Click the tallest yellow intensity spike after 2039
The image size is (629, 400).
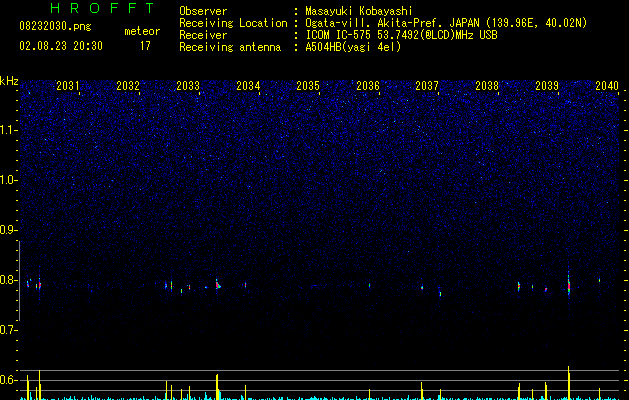pos(569,383)
